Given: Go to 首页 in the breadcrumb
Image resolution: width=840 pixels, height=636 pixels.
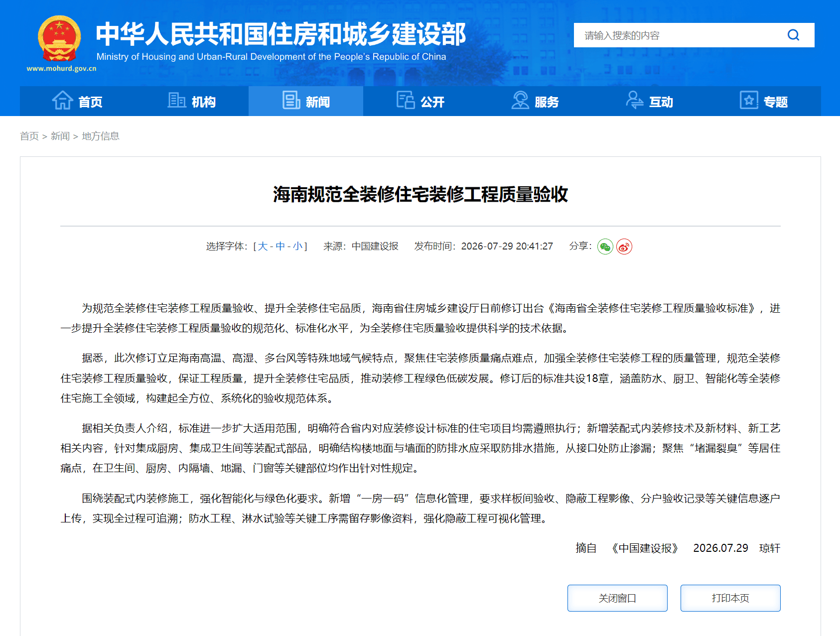Looking at the screenshot, I should pos(29,136).
